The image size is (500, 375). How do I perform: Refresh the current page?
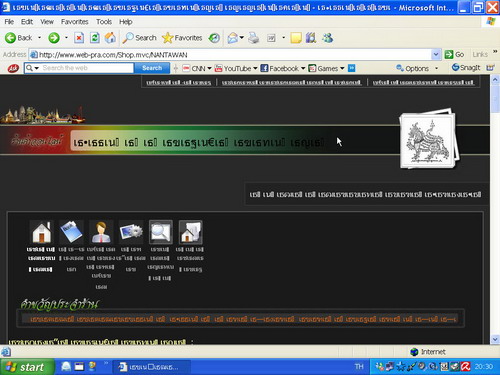95,38
